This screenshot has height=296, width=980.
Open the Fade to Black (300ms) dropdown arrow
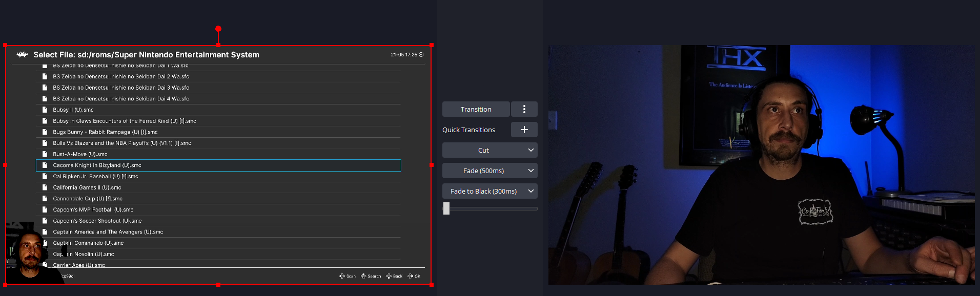(x=531, y=191)
